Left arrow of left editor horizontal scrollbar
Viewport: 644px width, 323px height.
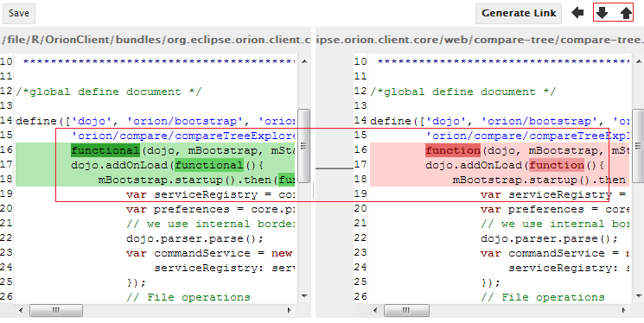(21, 311)
